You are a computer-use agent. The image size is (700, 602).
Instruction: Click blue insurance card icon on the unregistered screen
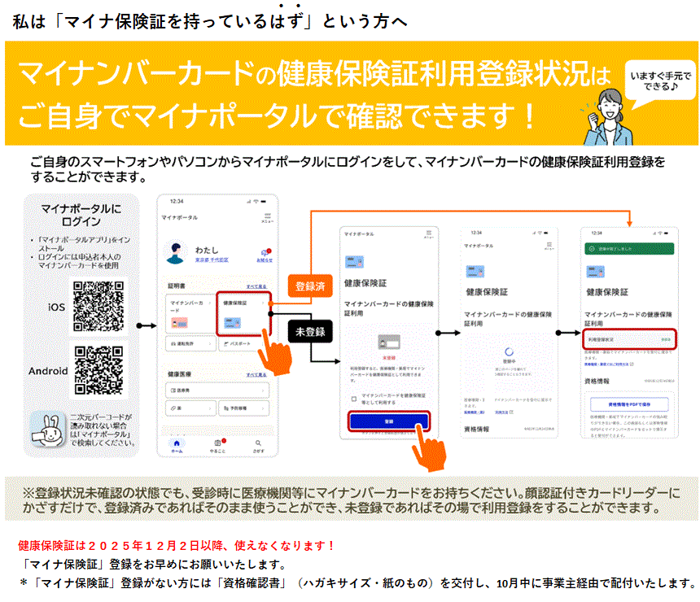[x=354, y=261]
